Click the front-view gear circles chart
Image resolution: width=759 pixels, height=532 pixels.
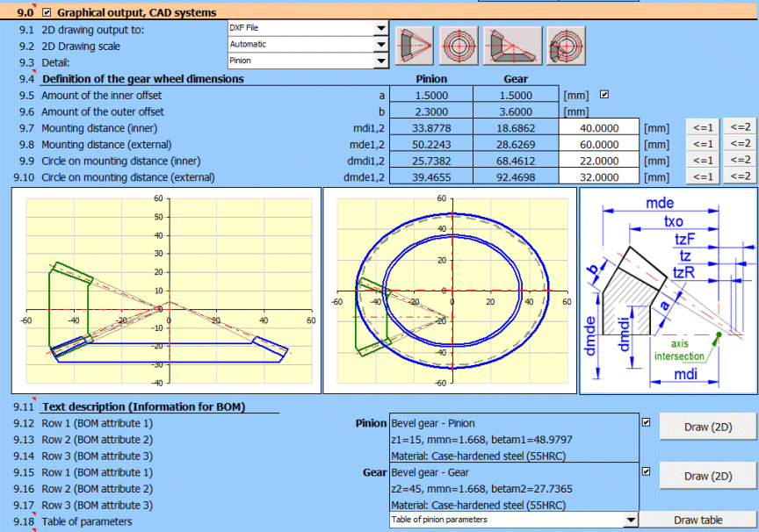(x=450, y=291)
